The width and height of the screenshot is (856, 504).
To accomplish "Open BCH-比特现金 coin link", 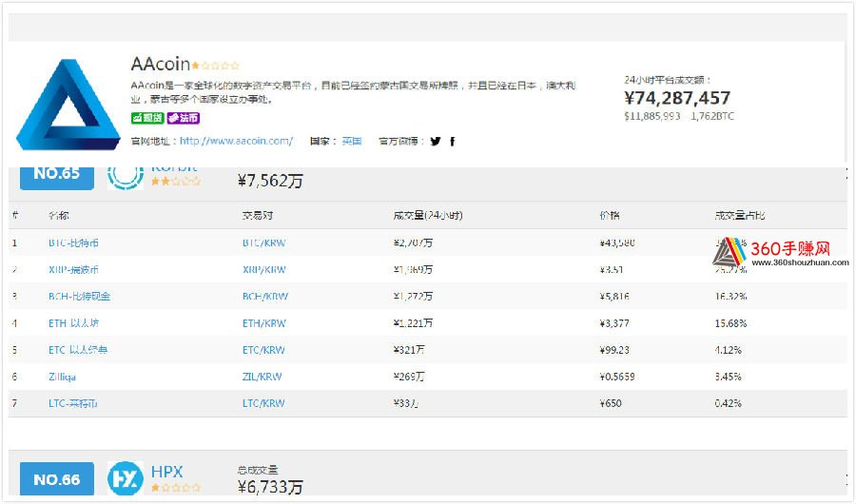I will tap(79, 297).
